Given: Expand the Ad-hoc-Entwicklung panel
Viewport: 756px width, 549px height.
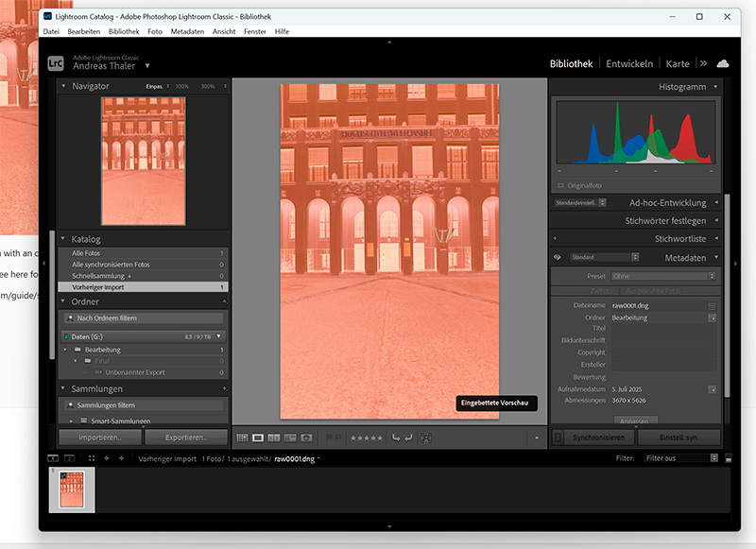Looking at the screenshot, I should pos(716,202).
